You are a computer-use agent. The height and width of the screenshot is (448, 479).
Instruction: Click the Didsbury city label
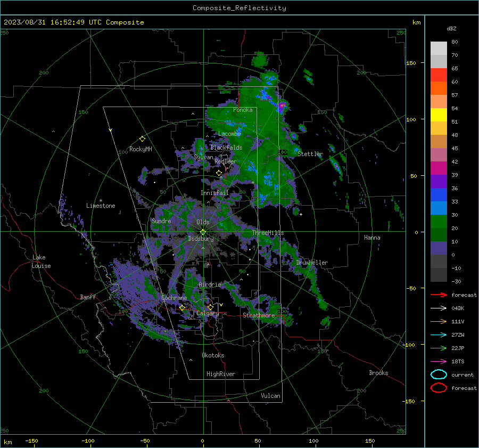(201, 239)
